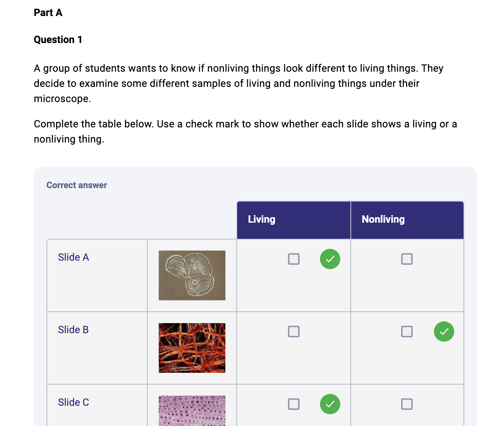Tick the Living box for Slide B
The image size is (504, 426).
coord(293,332)
